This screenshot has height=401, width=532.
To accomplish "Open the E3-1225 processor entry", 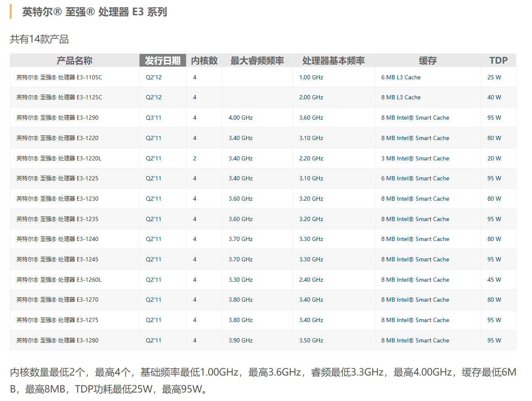I will tap(57, 178).
